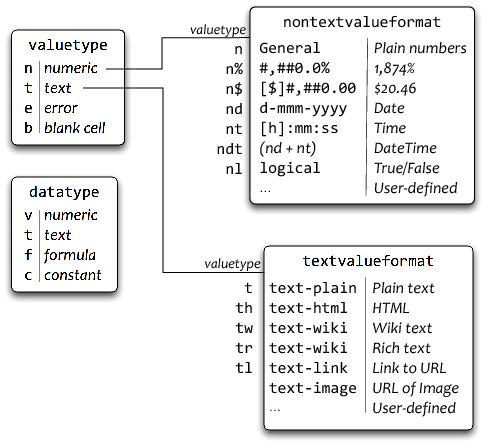The width and height of the screenshot is (486, 445).
Task: Click the error entry in valuetype
Action: point(61,108)
